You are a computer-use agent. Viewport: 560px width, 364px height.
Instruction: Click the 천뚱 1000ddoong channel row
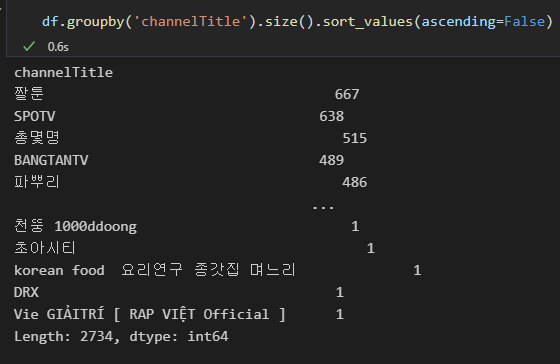[x=186, y=226]
